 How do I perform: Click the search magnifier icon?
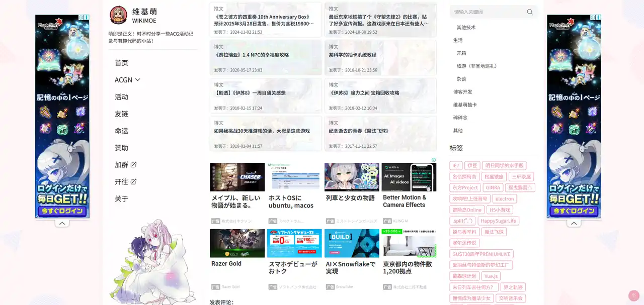(529, 12)
